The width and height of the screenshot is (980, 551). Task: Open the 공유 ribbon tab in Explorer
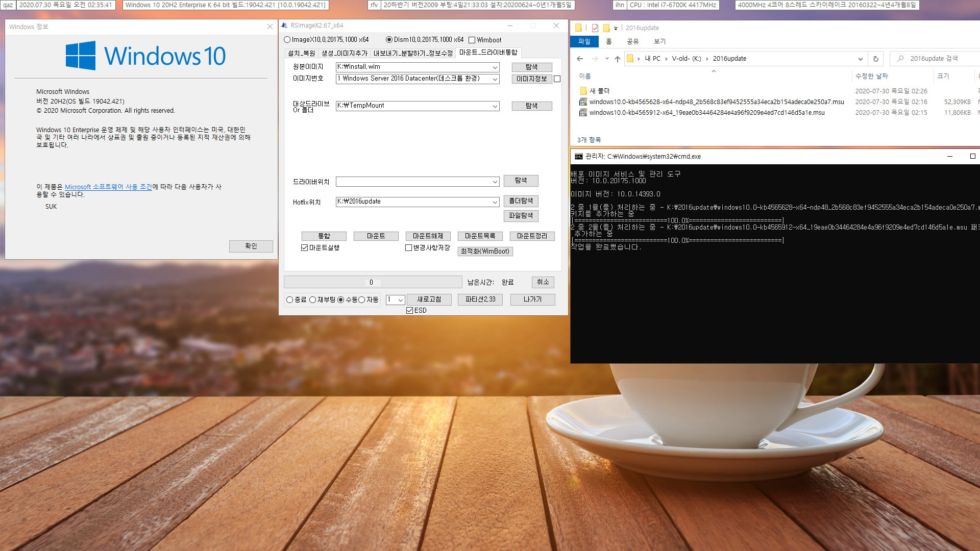(633, 42)
